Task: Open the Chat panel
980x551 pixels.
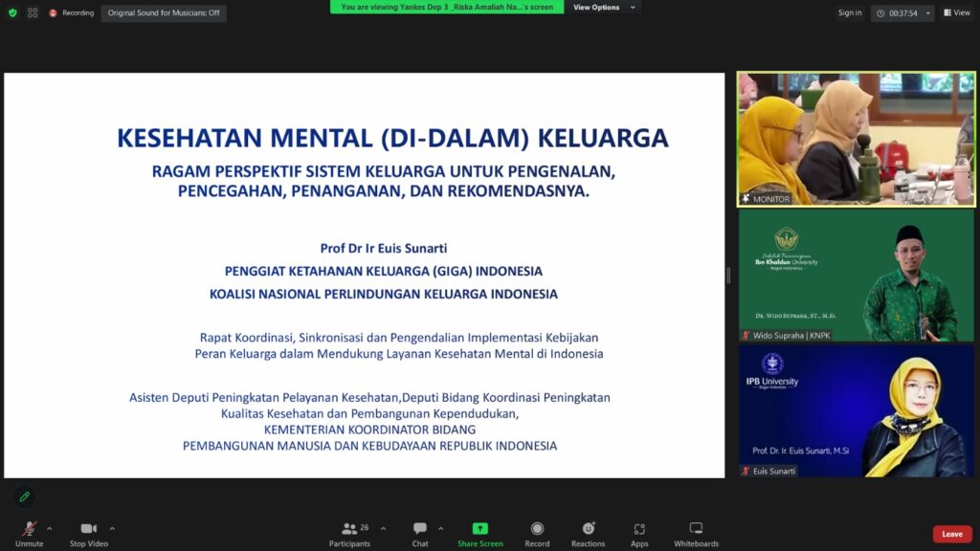Action: (420, 534)
